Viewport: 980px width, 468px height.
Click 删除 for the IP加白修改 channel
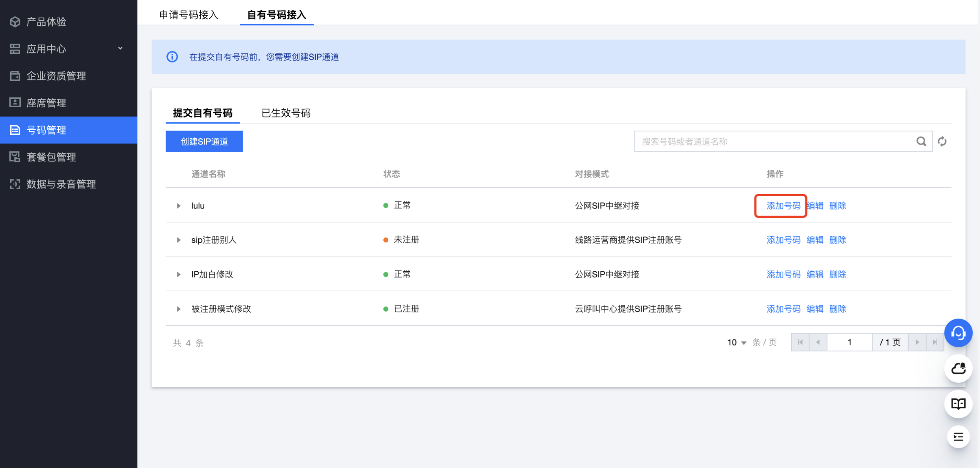pyautogui.click(x=837, y=274)
